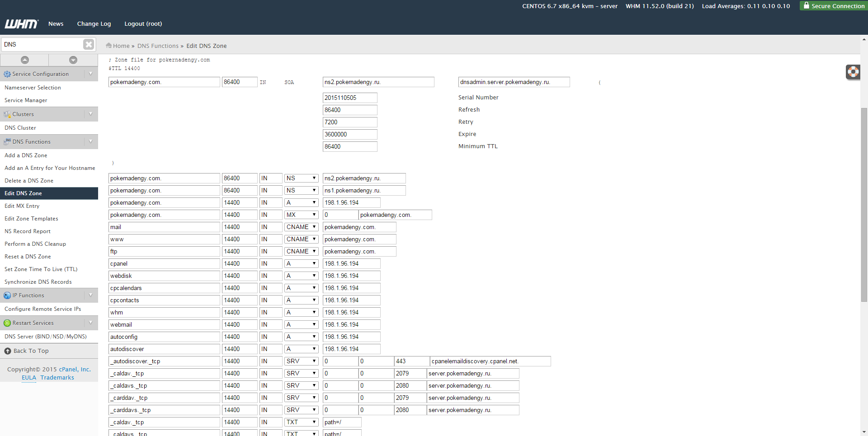Open the EULA link

[28, 378]
